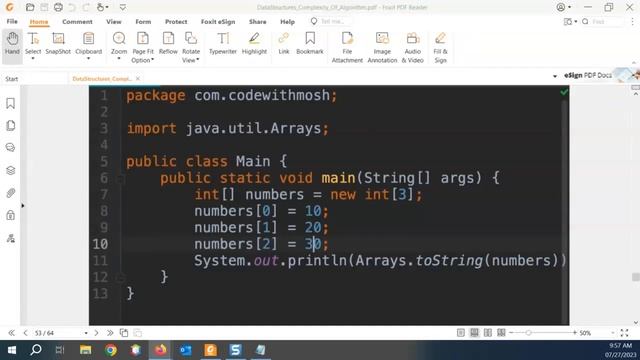The width and height of the screenshot is (640, 360).
Task: Add a File Attachment
Action: pos(347,47)
